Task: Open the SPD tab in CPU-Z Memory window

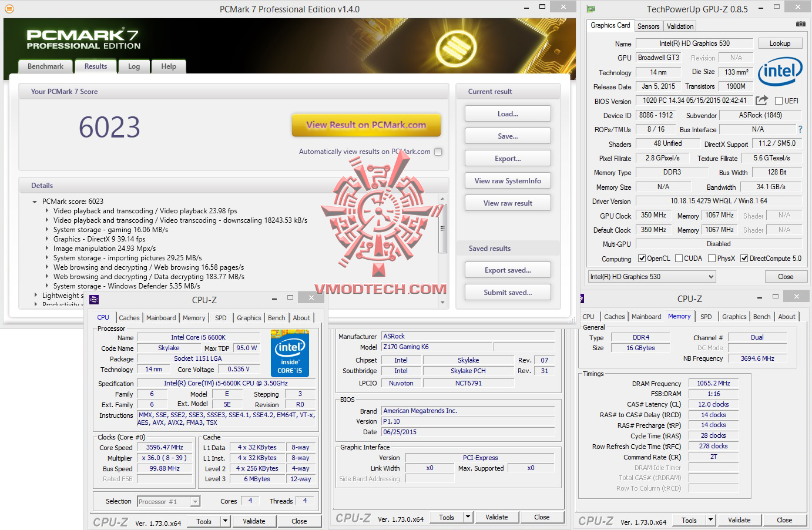Action: tap(706, 317)
